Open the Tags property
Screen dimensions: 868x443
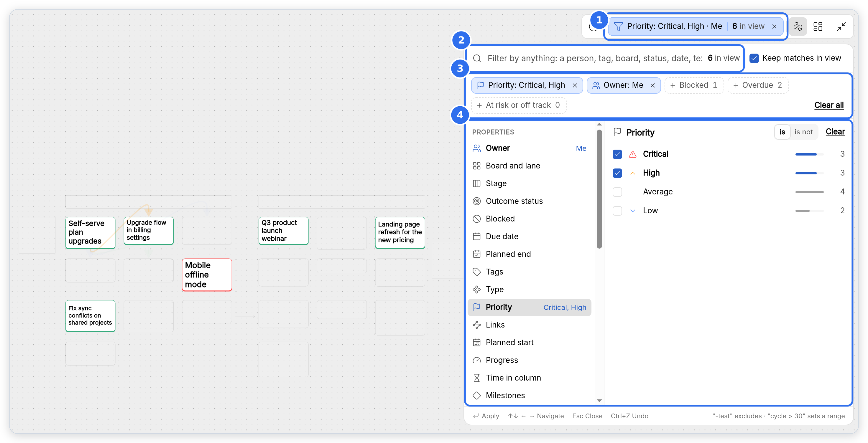click(x=529, y=272)
